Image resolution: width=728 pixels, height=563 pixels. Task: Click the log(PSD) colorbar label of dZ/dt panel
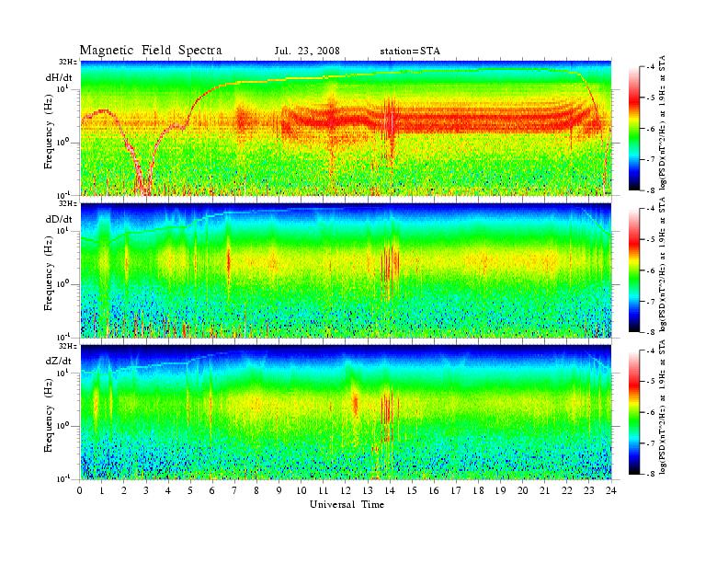click(663, 407)
